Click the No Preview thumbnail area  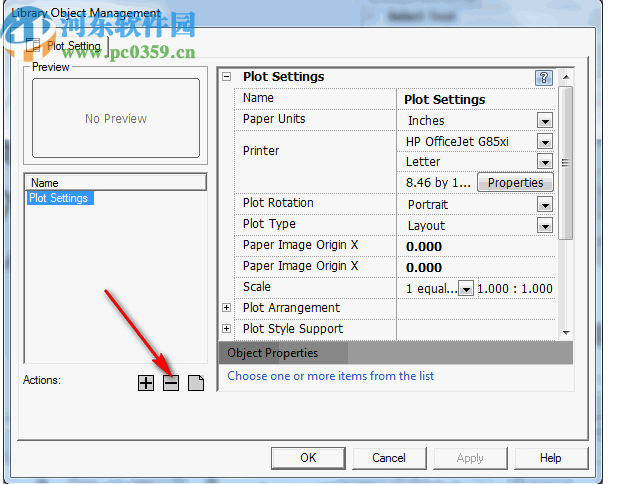pos(116,118)
